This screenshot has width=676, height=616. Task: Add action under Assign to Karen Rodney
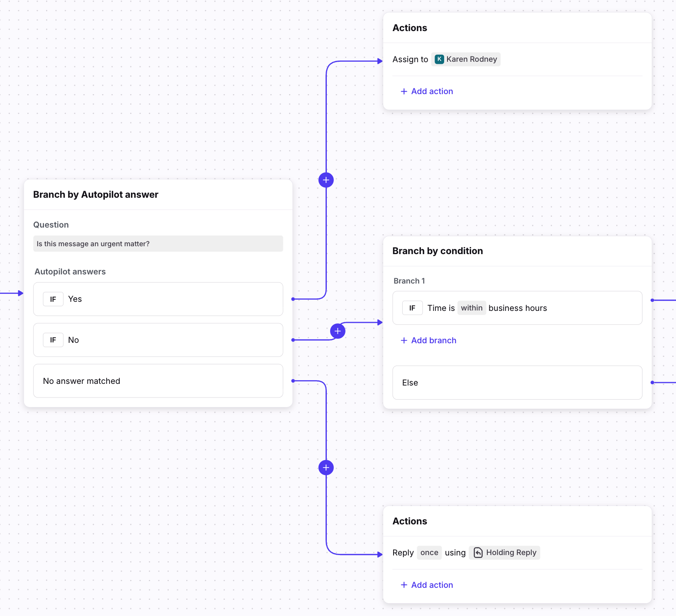pos(427,91)
